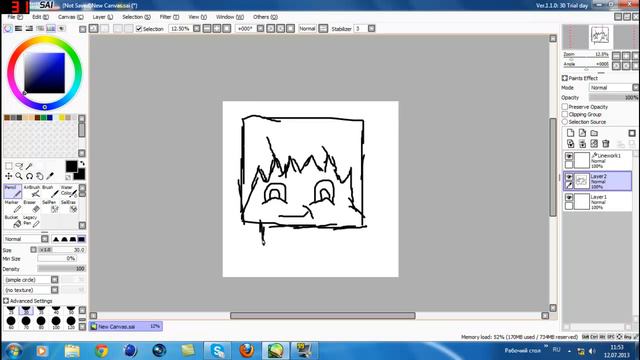
Task: Select the AirBrush tool
Action: [x=32, y=191]
